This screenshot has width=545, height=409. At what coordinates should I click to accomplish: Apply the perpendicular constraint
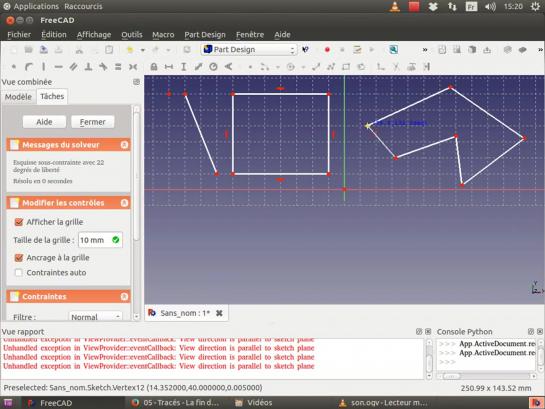[x=88, y=67]
